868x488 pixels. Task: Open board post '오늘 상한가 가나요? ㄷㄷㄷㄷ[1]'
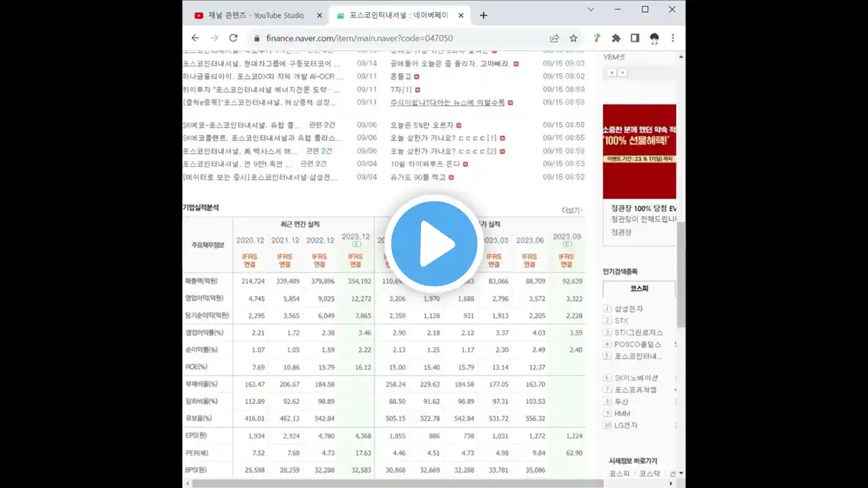tap(443, 138)
